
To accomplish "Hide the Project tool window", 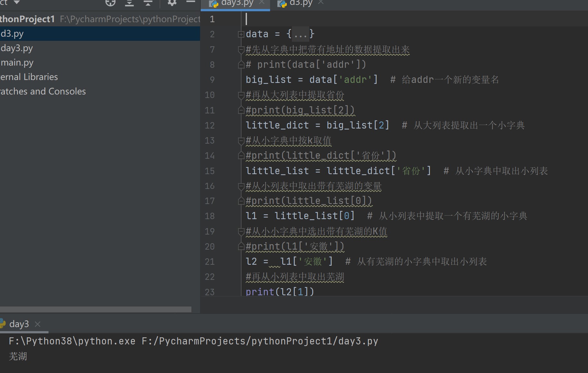I will 191,2.
